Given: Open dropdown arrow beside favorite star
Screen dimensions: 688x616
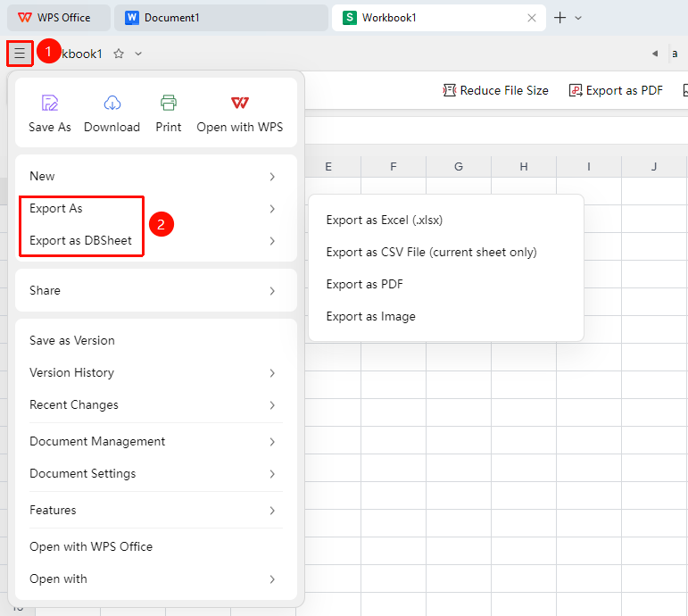Looking at the screenshot, I should click(x=138, y=54).
